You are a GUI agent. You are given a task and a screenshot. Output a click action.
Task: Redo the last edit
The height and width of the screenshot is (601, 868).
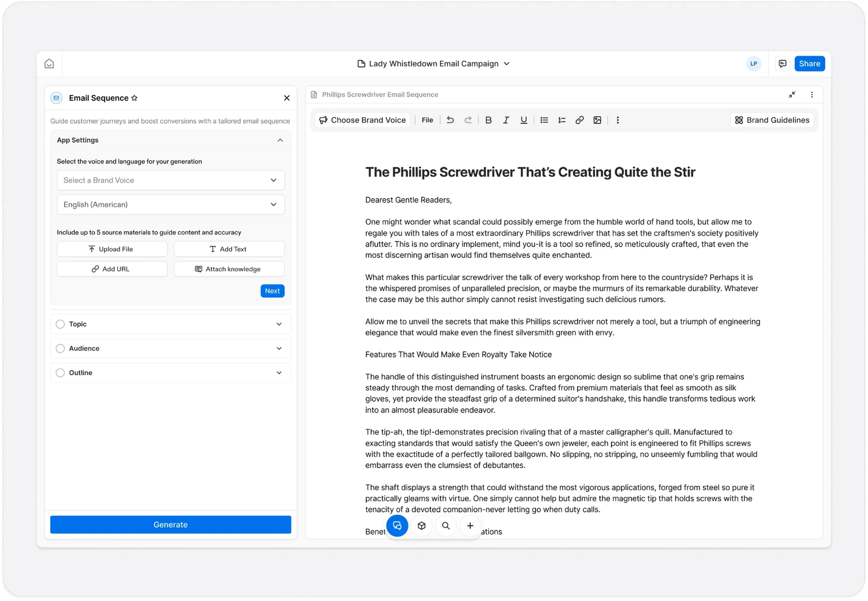[468, 120]
